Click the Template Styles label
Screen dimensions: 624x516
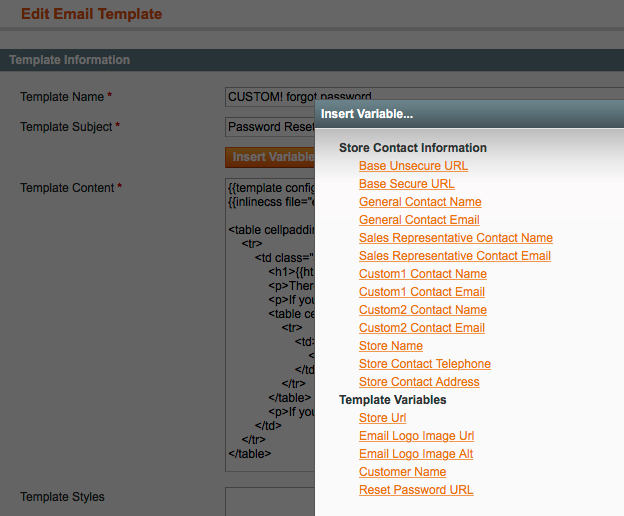pos(62,497)
